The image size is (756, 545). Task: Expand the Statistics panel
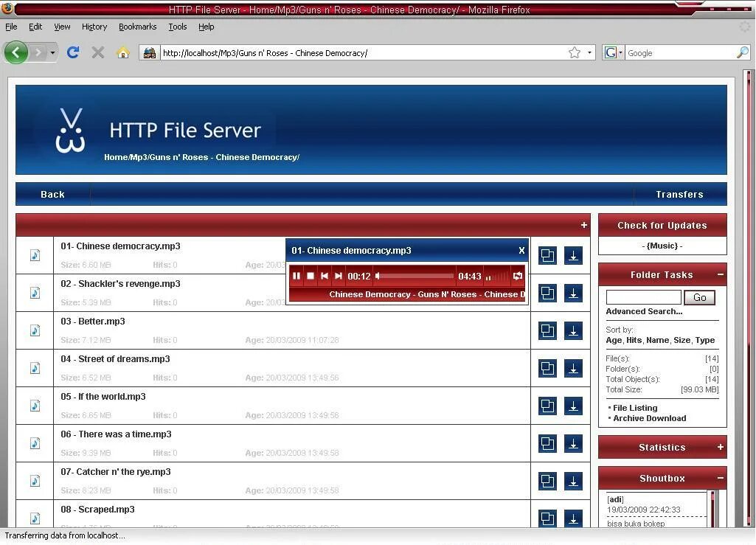click(721, 447)
